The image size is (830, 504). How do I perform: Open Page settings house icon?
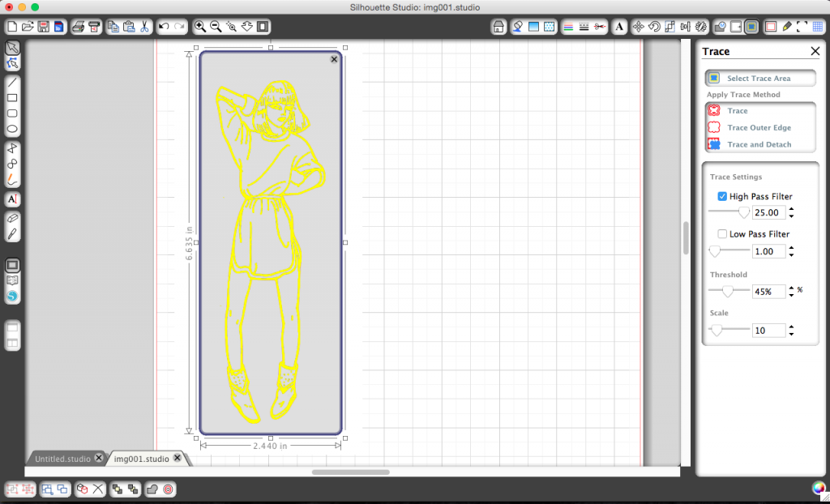498,27
